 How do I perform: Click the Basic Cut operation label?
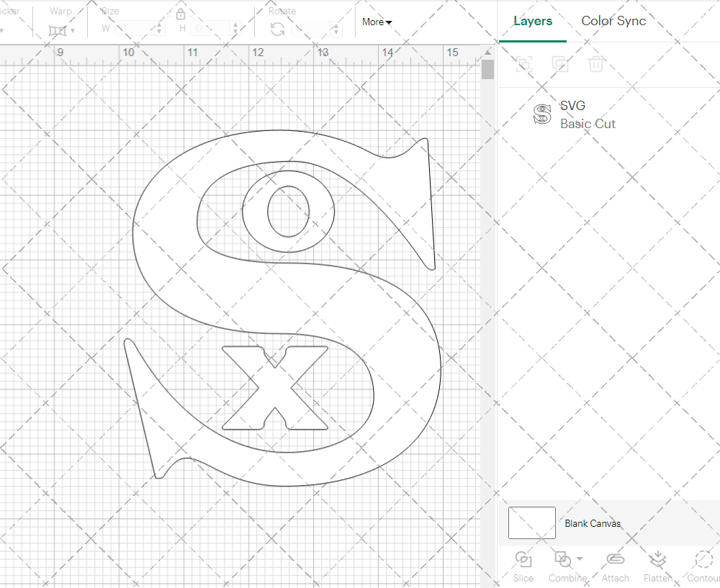[x=588, y=124]
